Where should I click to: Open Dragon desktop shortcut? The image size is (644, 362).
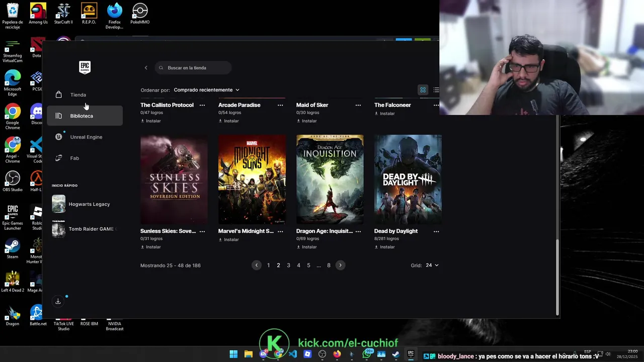(13, 316)
